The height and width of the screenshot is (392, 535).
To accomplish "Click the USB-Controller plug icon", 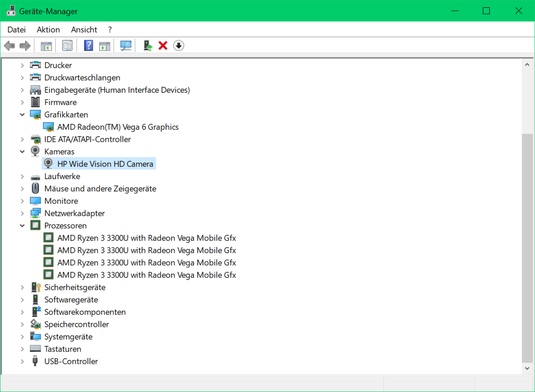I will click(x=35, y=361).
